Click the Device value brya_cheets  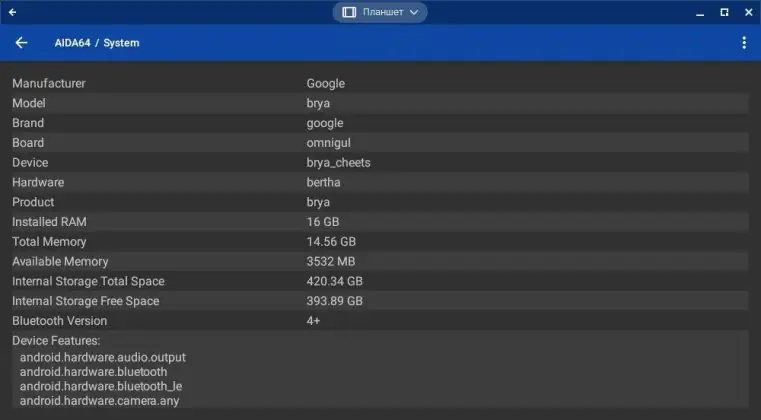(338, 163)
